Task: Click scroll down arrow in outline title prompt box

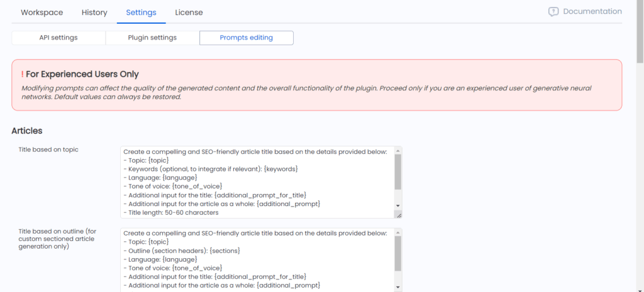Action: point(397,287)
